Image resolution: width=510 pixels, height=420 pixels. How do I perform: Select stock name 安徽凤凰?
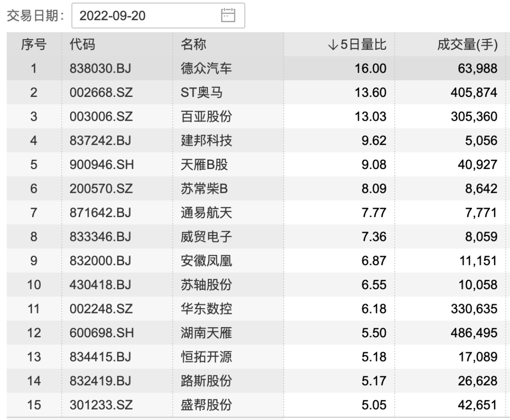(206, 261)
